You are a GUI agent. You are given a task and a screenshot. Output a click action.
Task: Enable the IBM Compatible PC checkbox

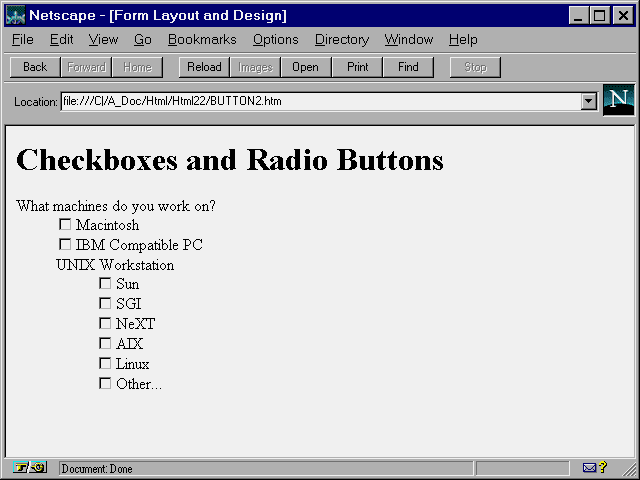[x=65, y=244]
